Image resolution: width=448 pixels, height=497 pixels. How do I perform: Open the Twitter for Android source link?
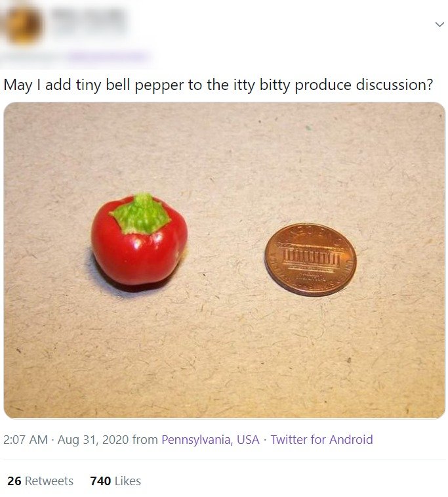click(x=321, y=440)
